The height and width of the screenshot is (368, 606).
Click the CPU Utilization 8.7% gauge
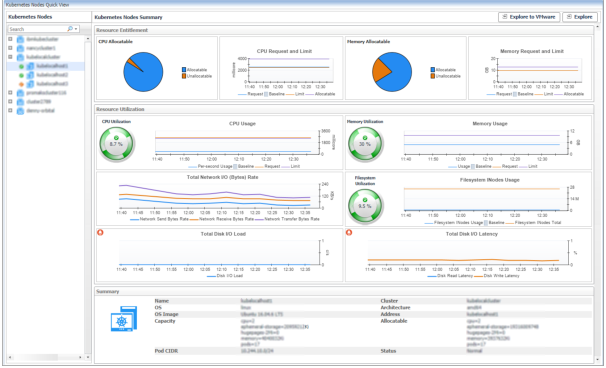pos(116,143)
